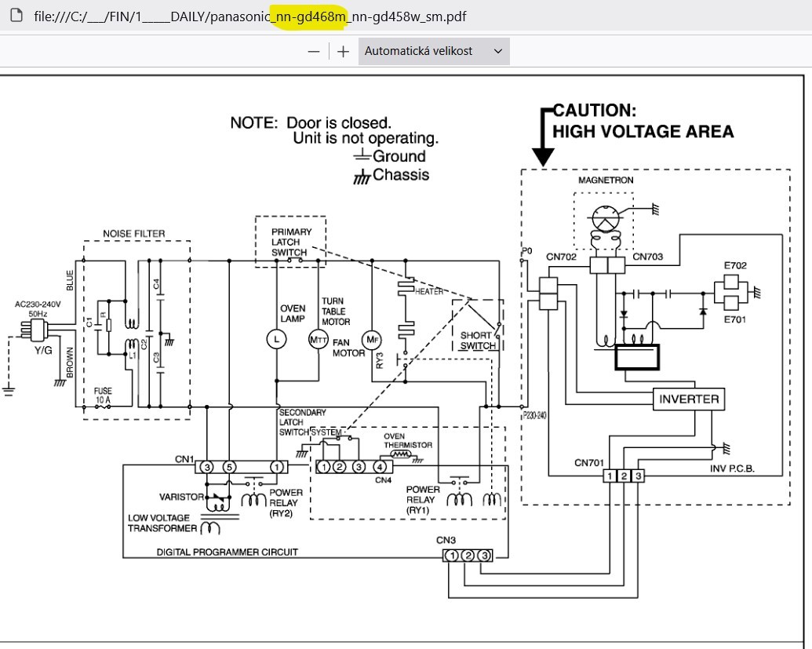Click the DIGITAL PROGRAMMER CIRCUIT label
Image resolution: width=812 pixels, height=649 pixels.
228,552
